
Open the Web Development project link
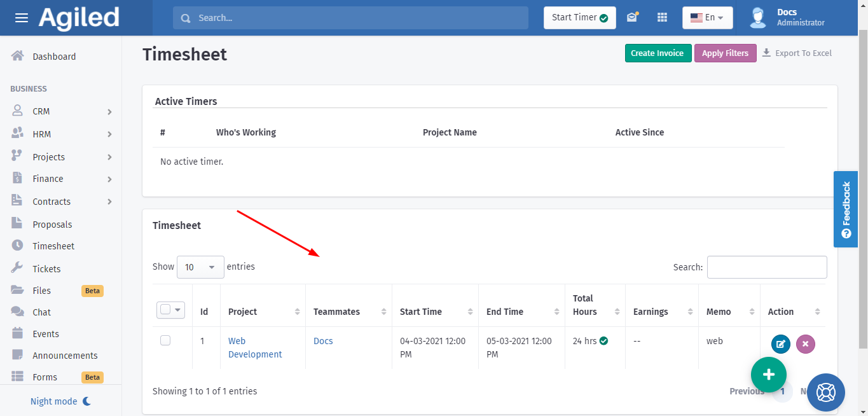254,348
